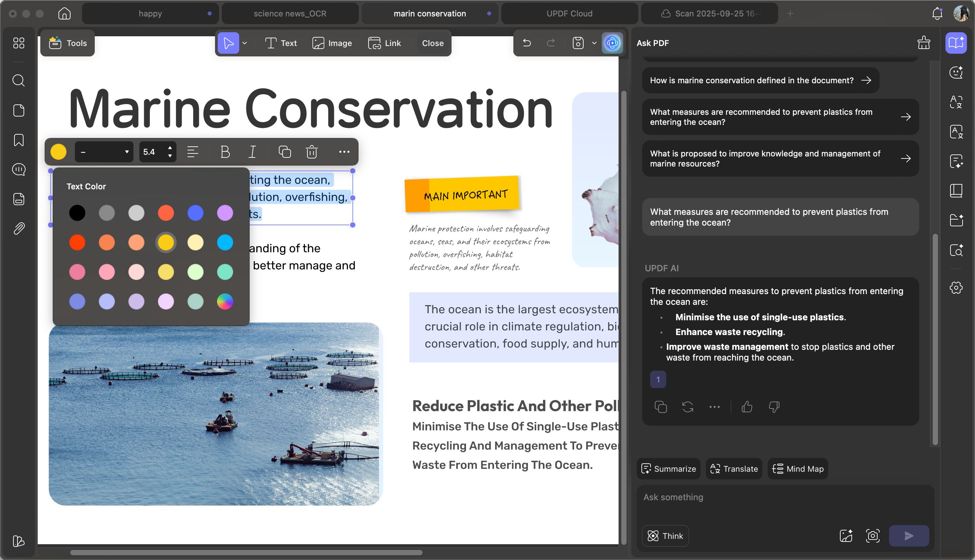Click the clear chat broom icon
975x560 pixels.
tap(924, 43)
